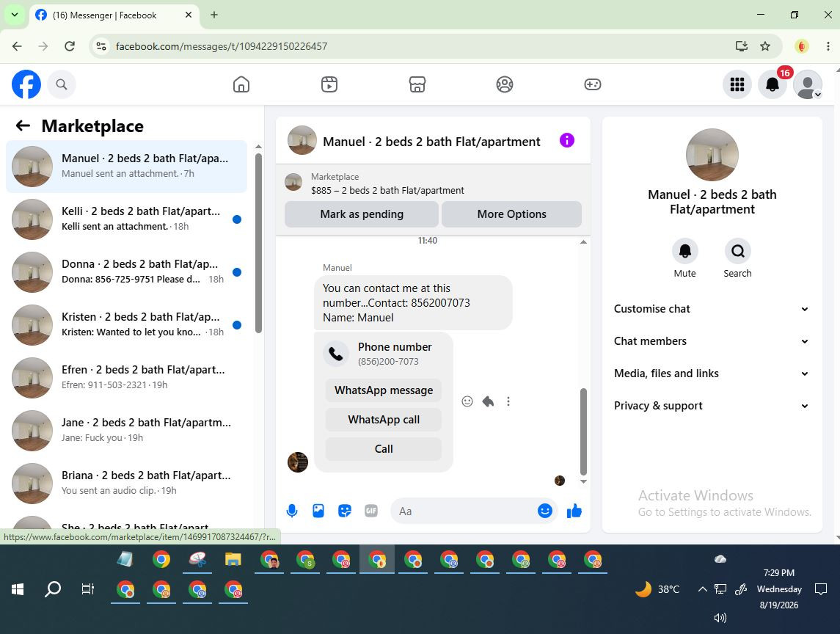
Task: Go to the Home feed icon
Action: [241, 84]
